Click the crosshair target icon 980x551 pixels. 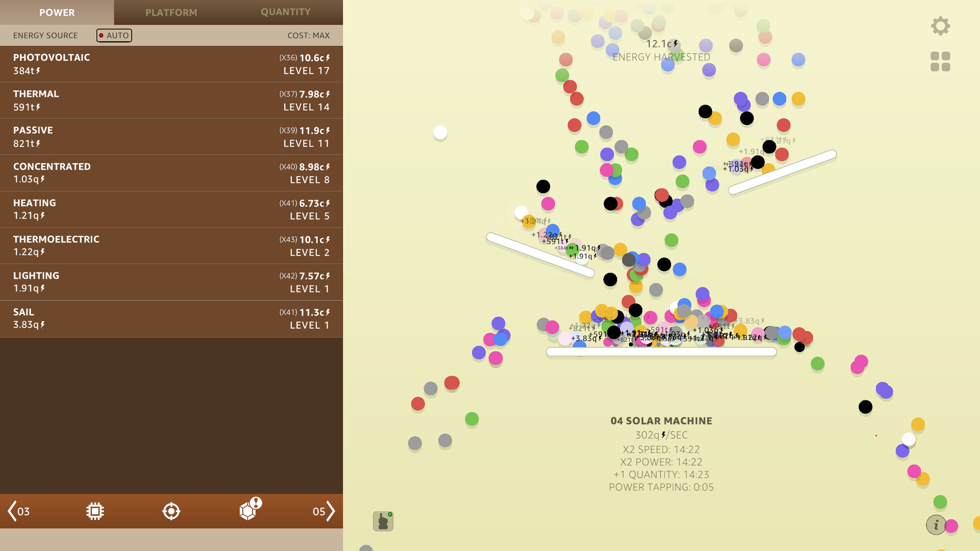171,511
